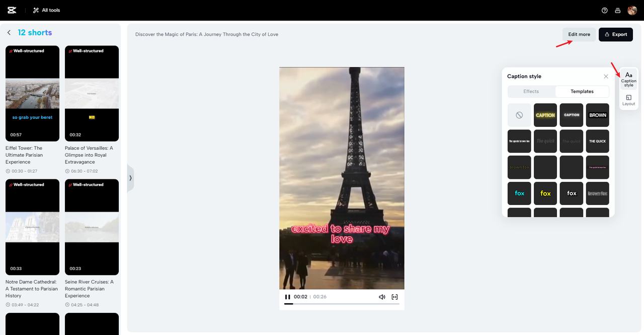644x335 pixels.
Task: Collapse the shorts sidebar panel handle
Action: [x=130, y=178]
